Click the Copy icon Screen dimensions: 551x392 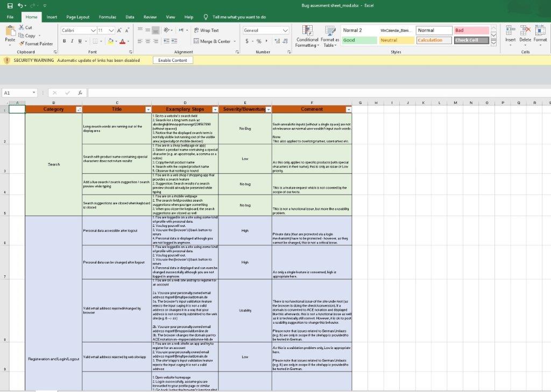click(22, 35)
